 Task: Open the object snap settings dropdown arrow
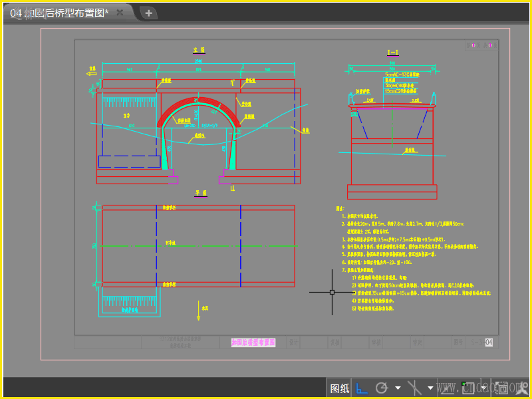coord(430,388)
